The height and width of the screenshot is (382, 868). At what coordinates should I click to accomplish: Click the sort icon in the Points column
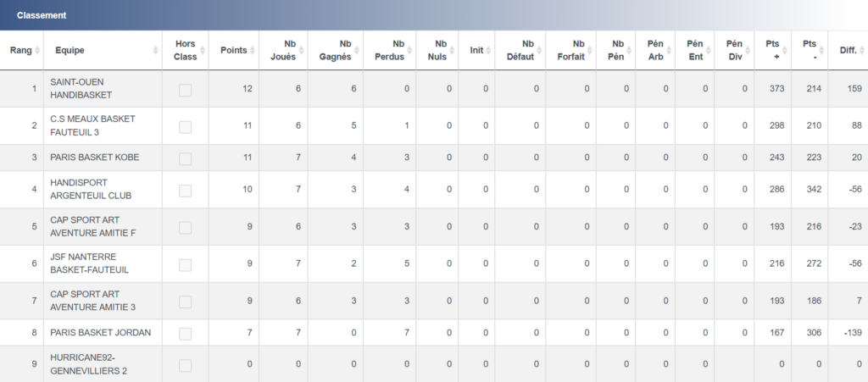[x=253, y=51]
